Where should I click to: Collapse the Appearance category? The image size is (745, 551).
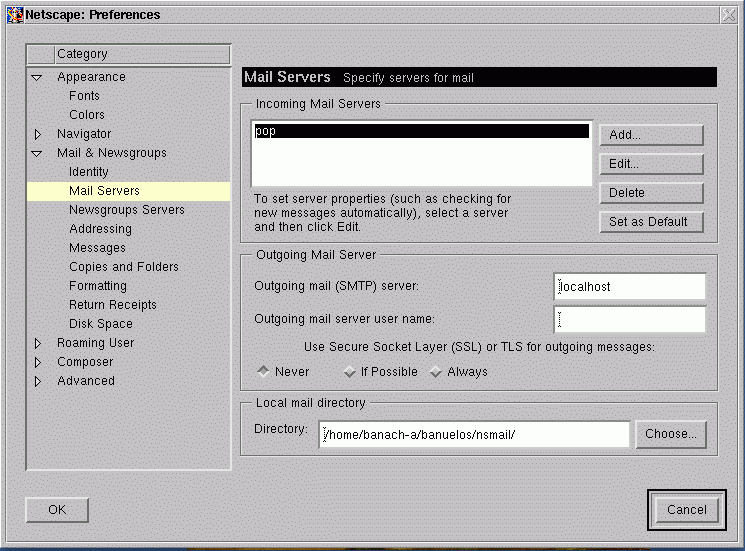point(37,77)
